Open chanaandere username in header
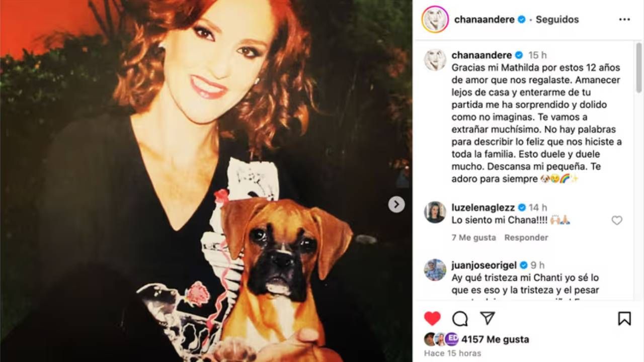644x362 pixels. pos(484,20)
